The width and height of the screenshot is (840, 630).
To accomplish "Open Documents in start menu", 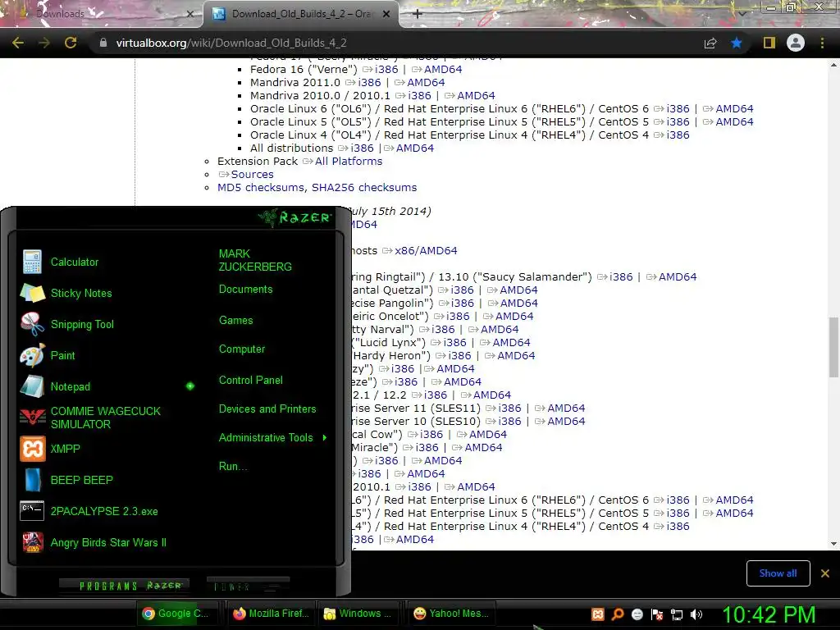I will [246, 290].
